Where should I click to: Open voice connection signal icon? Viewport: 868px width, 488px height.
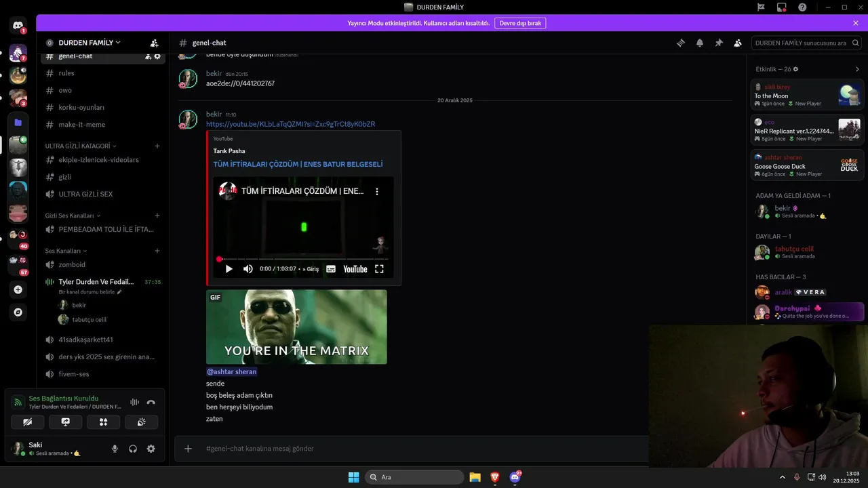pyautogui.click(x=18, y=402)
